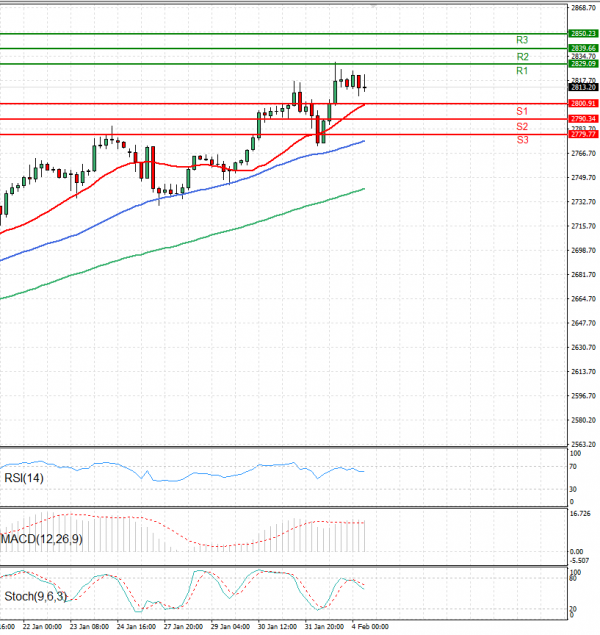
Task: Click the R3 resistance label
Action: pos(522,40)
